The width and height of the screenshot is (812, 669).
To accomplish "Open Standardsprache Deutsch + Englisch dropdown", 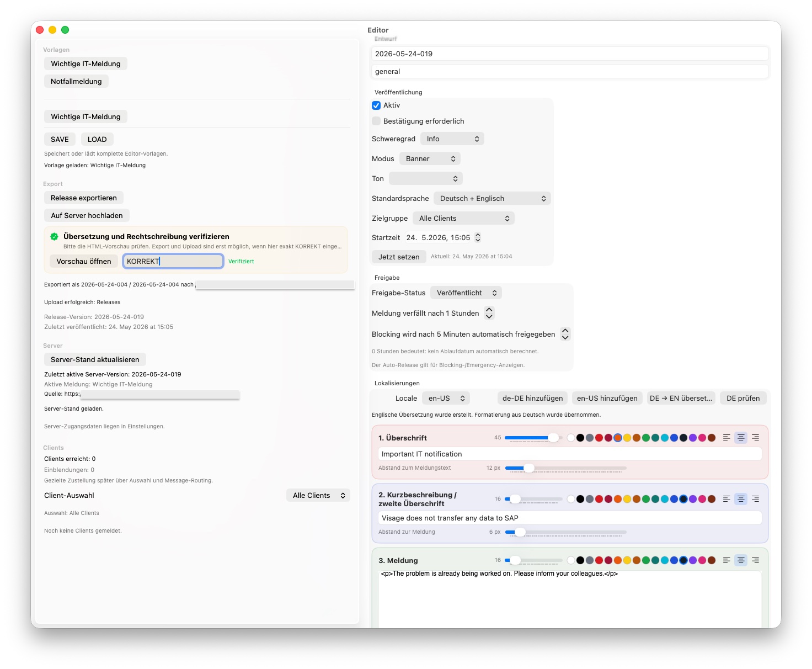I will point(492,199).
